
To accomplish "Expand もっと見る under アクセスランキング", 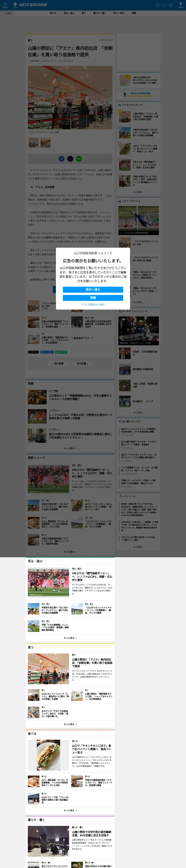I will (139, 192).
